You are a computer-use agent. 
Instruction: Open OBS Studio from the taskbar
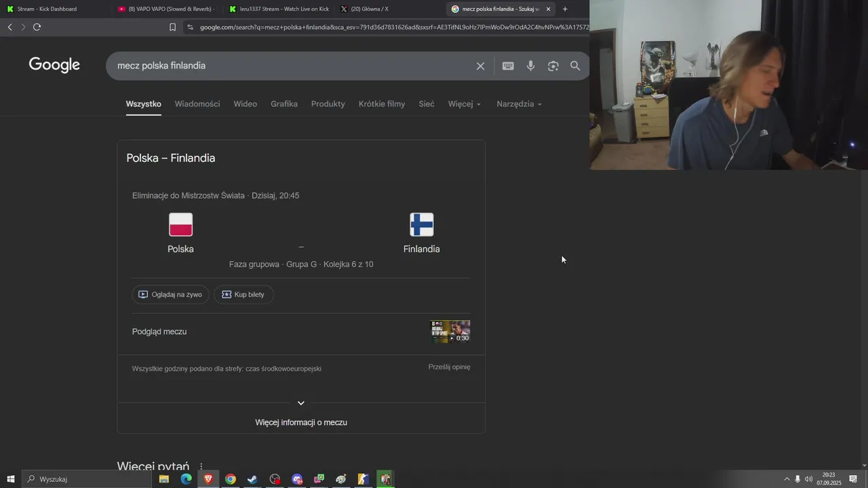coord(275,479)
